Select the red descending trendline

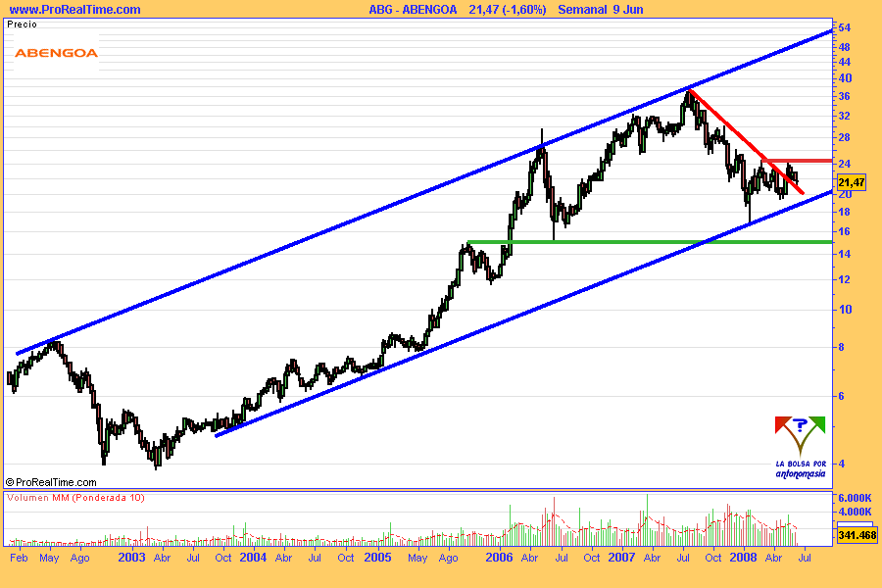point(746,142)
